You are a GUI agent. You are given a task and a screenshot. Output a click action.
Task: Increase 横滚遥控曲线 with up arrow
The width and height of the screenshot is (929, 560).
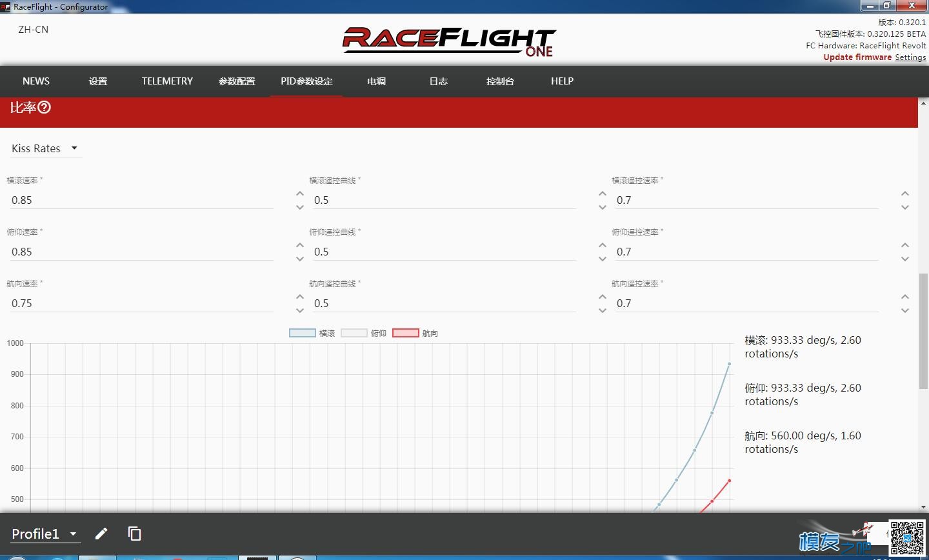click(x=603, y=194)
